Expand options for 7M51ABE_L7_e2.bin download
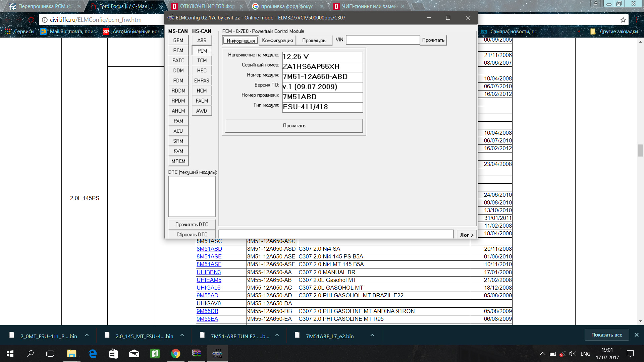 click(x=372, y=335)
